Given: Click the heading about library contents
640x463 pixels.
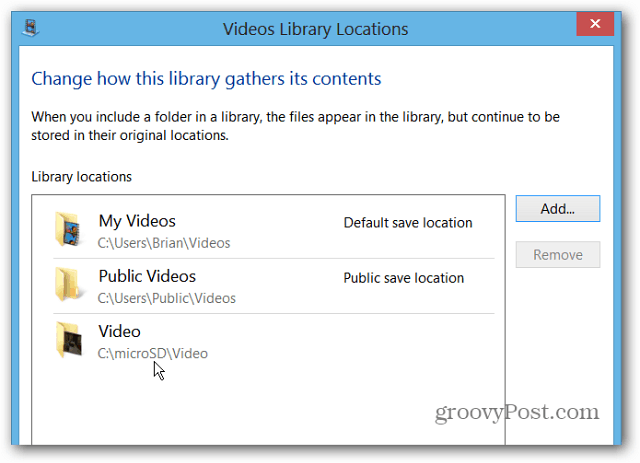Looking at the screenshot, I should tap(206, 79).
